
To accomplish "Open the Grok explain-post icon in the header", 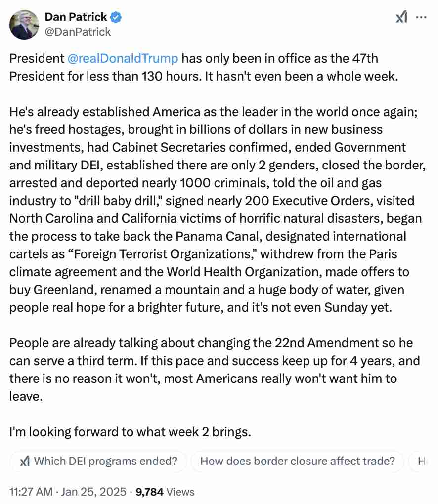I will (401, 17).
